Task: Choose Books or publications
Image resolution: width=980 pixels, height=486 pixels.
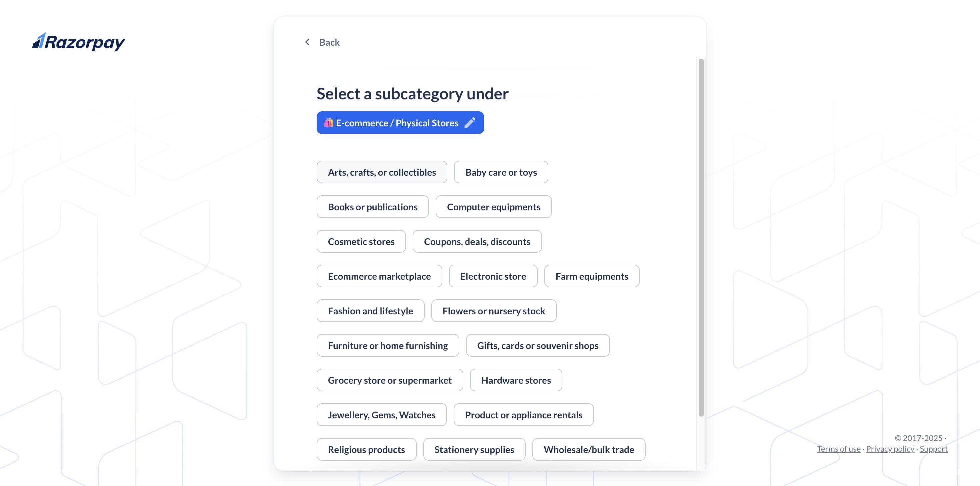Action: tap(372, 207)
